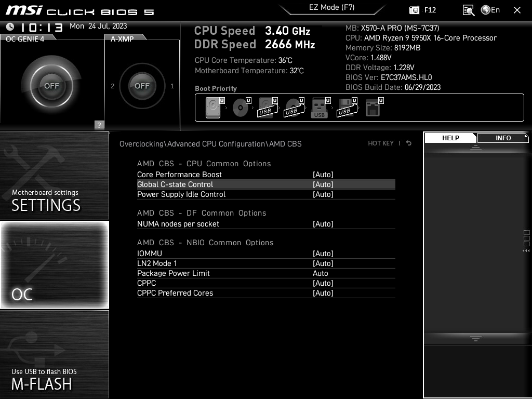Click the screenshot camera icon near F12
The width and height of the screenshot is (532, 399).
point(414,10)
